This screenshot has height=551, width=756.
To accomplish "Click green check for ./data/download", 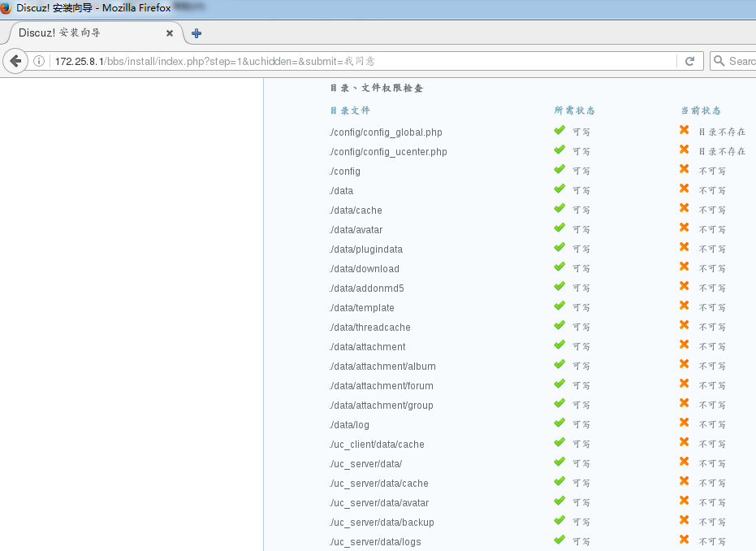I will click(559, 267).
